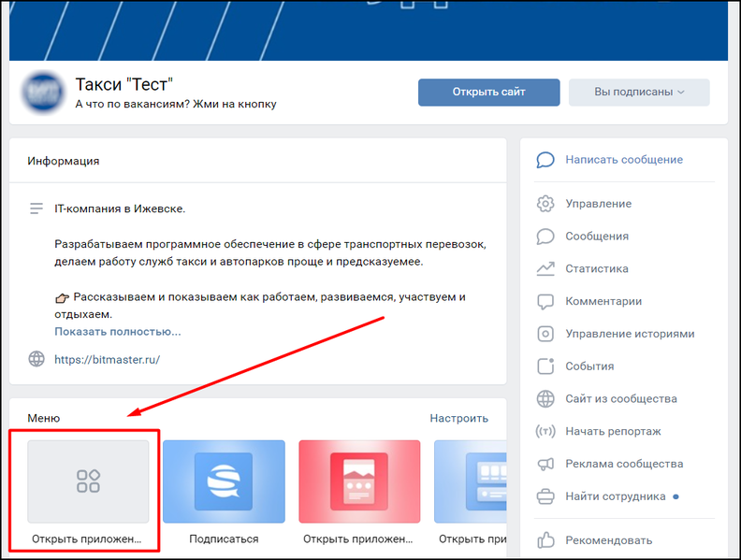The height and width of the screenshot is (560, 741).
Task: Click the megaphone icon for Реклама сообщества
Action: (x=545, y=464)
